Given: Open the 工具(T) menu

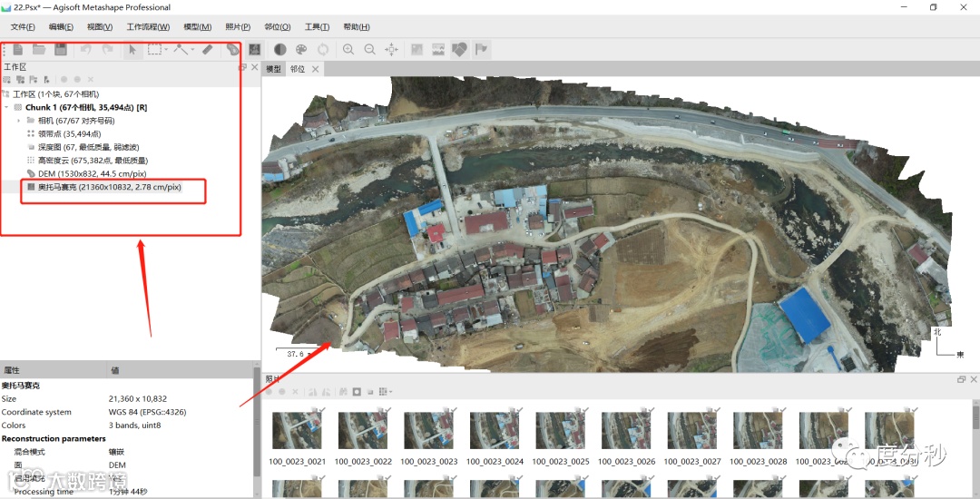Looking at the screenshot, I should point(317,27).
